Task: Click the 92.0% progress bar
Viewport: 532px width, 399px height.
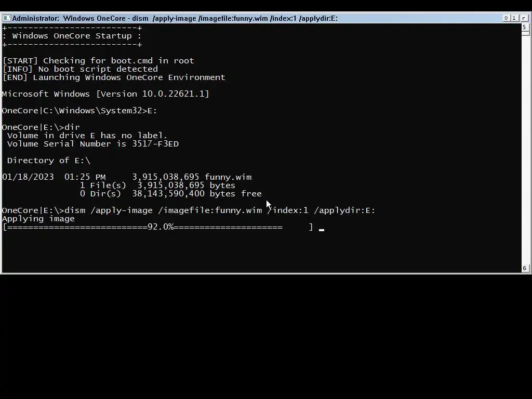Action: (157, 227)
